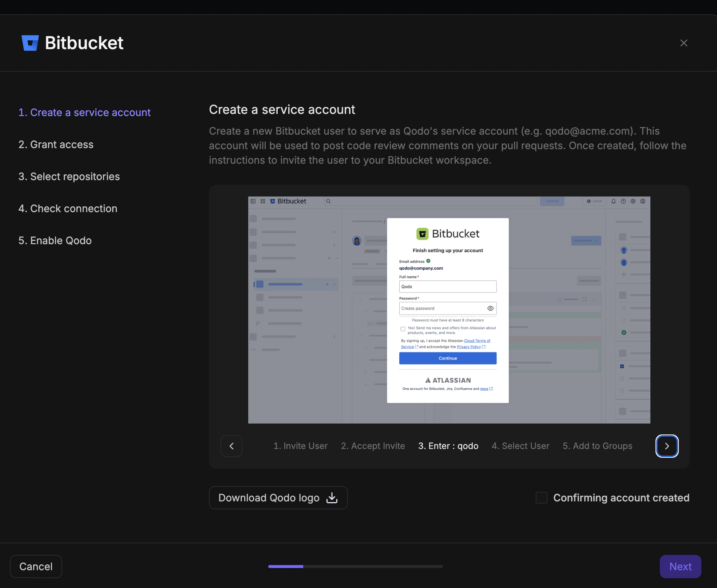
Task: Advance the carousel with the right arrow icon
Action: [667, 446]
